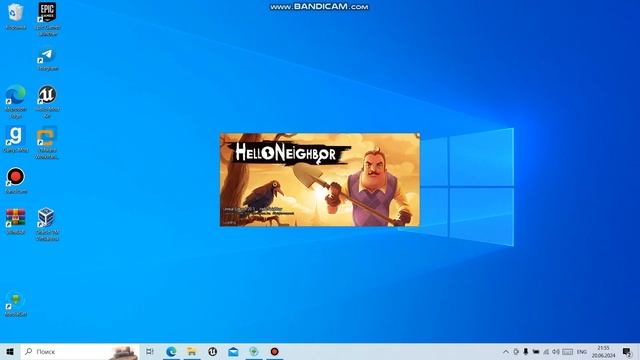Switch to Unreal Engine taskbar icon
This screenshot has width=640, height=360.
(212, 351)
